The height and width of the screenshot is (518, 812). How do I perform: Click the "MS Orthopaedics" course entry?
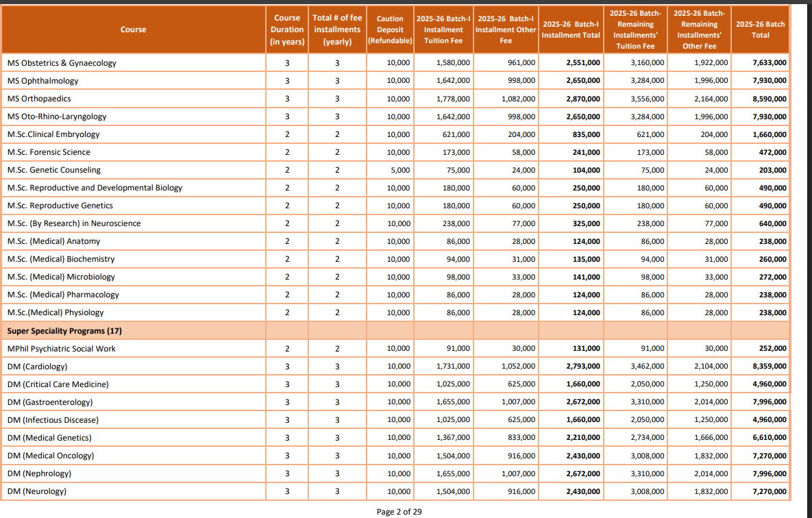pyautogui.click(x=39, y=99)
